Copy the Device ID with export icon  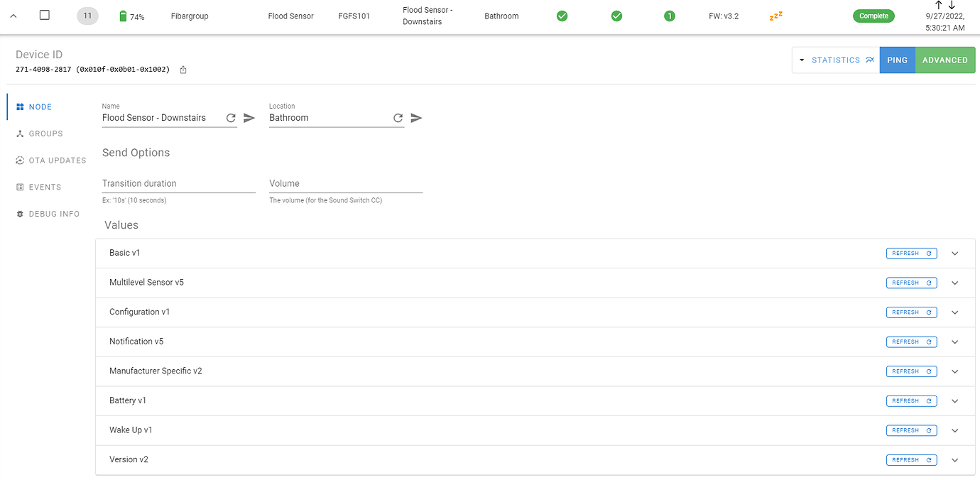[x=183, y=70]
